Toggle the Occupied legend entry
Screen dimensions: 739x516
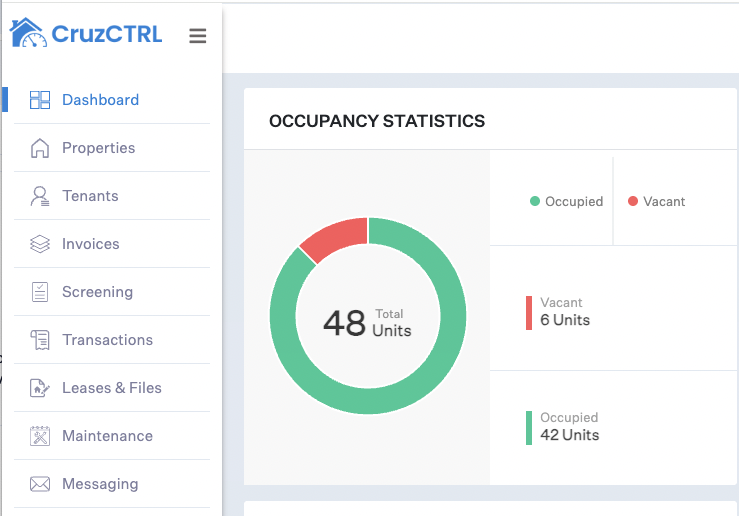coord(566,201)
